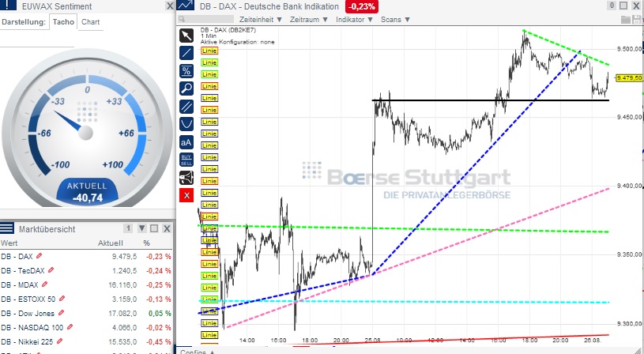The height and width of the screenshot is (354, 644).
Task: Open the chart folder load icon
Action: click(626, 19)
